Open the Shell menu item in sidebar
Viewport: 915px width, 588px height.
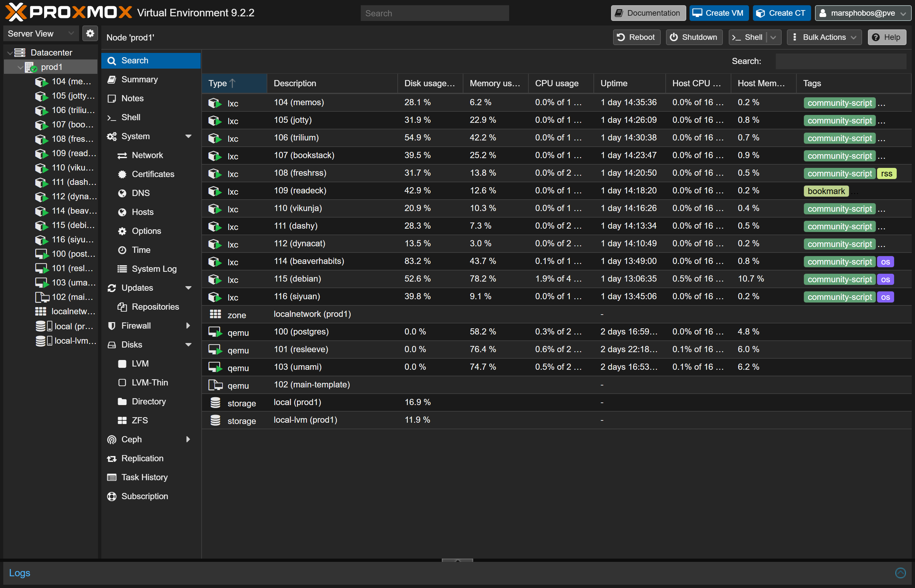(x=151, y=117)
